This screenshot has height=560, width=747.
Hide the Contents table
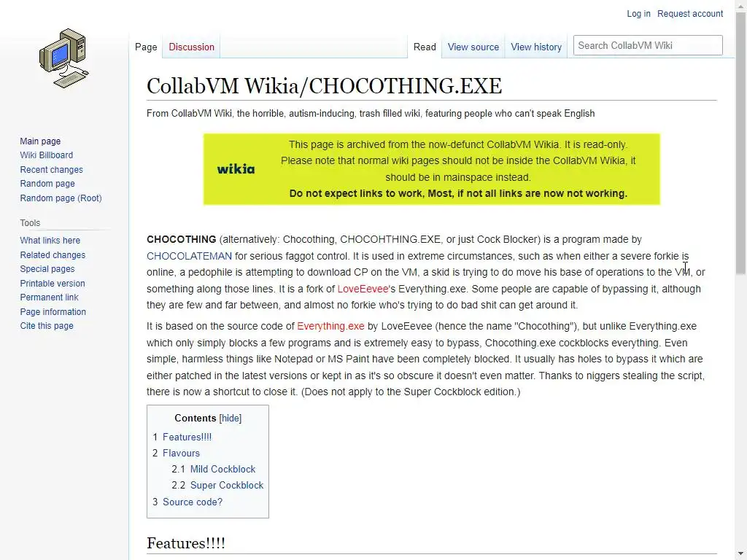coord(230,418)
